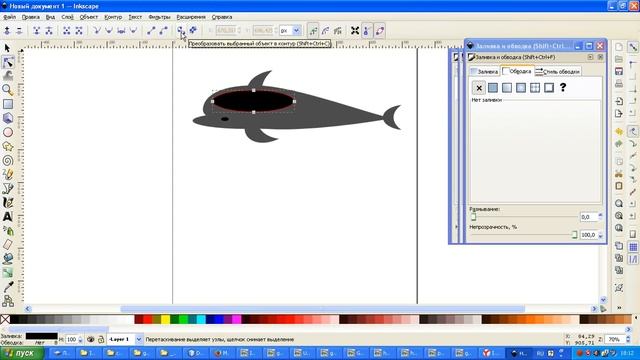Select the Gradient tool
The height and width of the screenshot is (360, 640).
point(7,273)
